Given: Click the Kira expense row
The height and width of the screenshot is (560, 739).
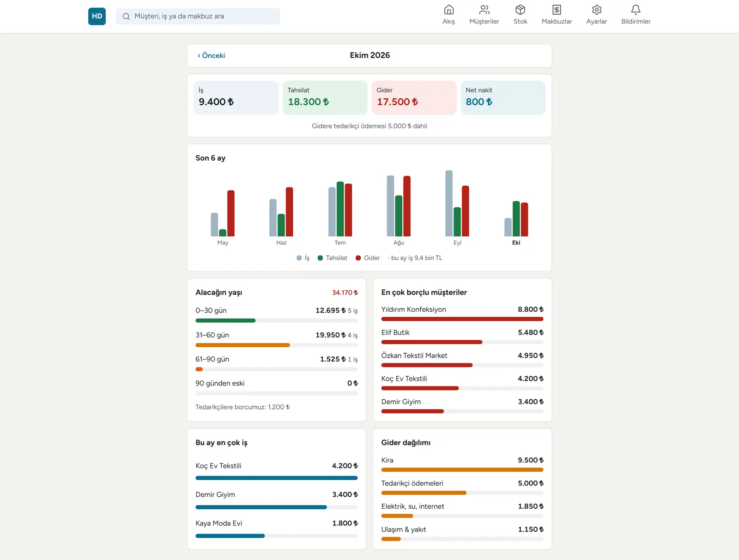Looking at the screenshot, I should 462,464.
